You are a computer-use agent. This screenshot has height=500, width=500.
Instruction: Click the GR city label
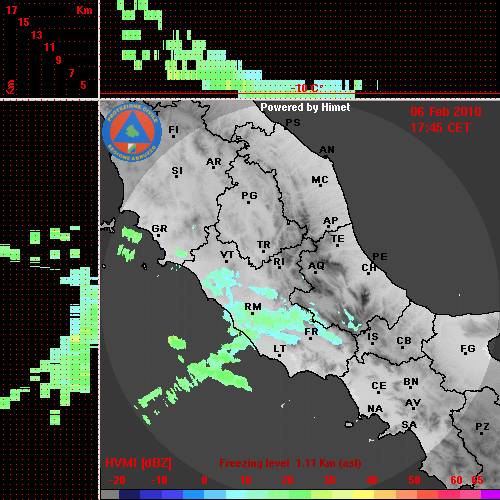[159, 229]
